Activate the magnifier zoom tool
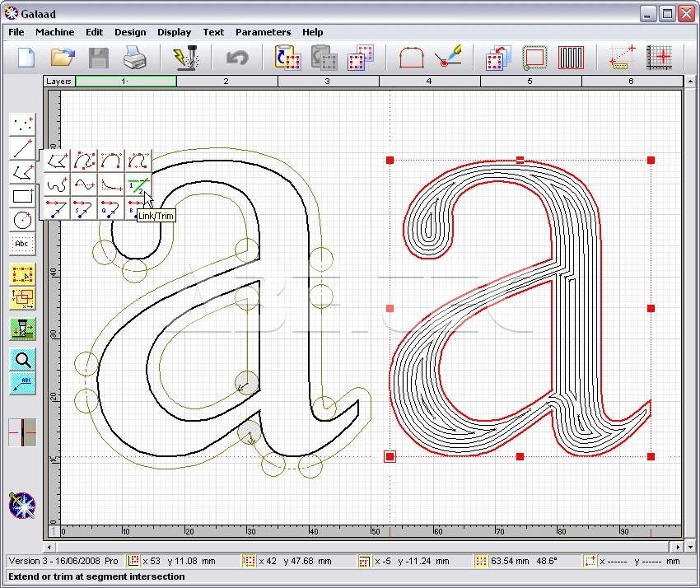The height and width of the screenshot is (588, 700). coord(22,359)
